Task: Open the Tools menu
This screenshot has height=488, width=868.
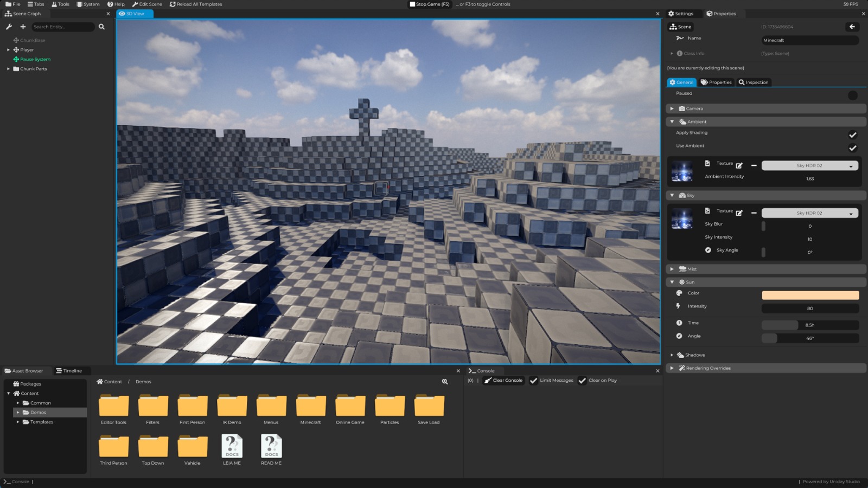Action: tap(60, 4)
